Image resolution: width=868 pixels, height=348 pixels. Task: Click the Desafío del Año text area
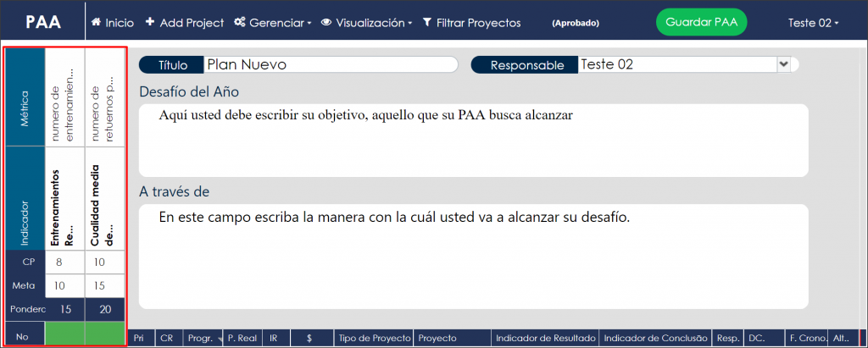pos(473,141)
